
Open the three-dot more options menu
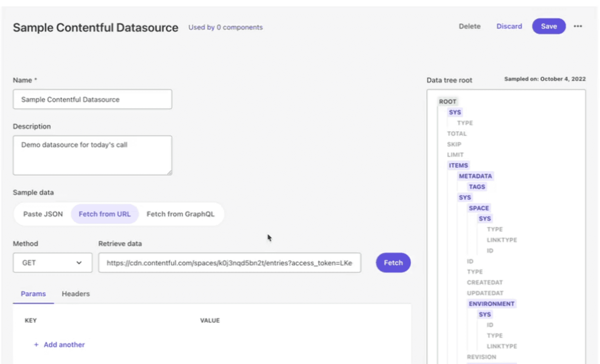click(578, 26)
